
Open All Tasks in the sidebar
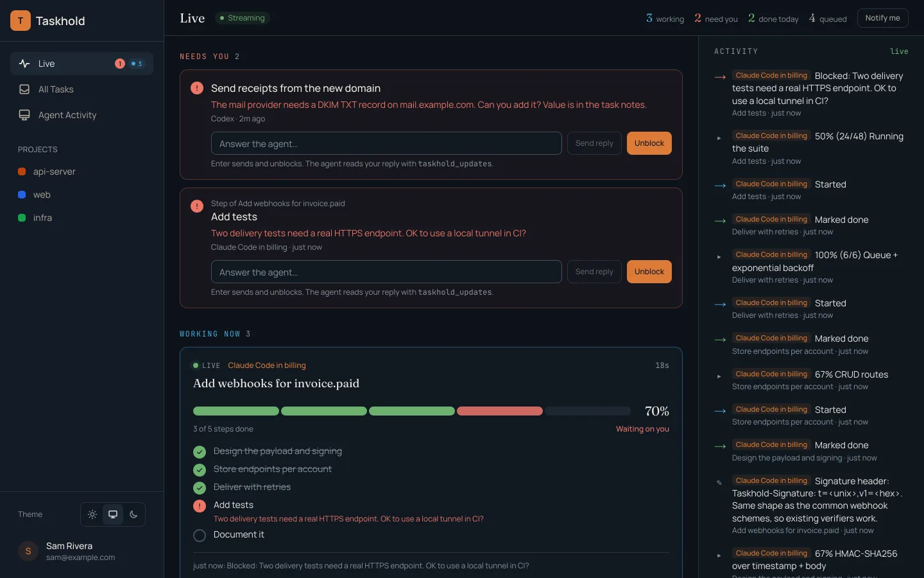pos(81,89)
